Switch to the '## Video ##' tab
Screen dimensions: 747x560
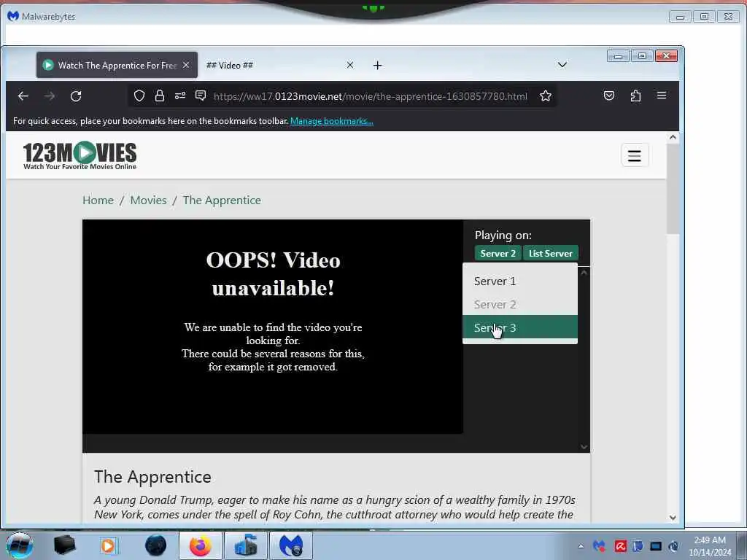(x=281, y=65)
